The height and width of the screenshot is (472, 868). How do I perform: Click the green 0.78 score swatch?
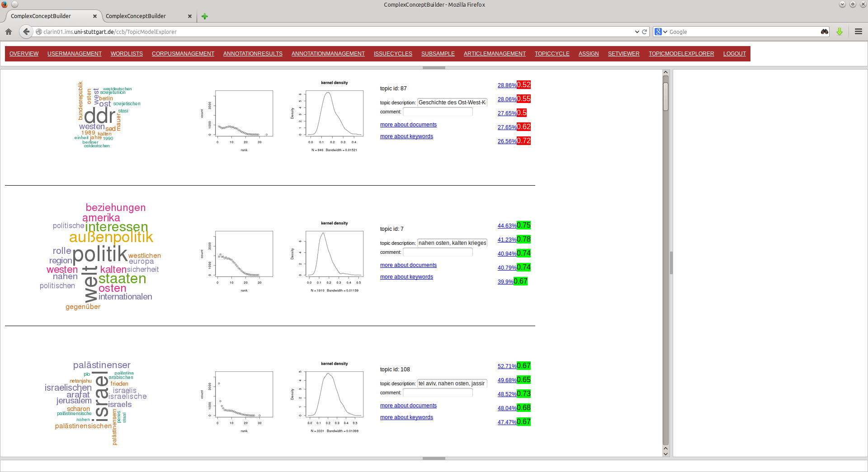click(x=524, y=239)
